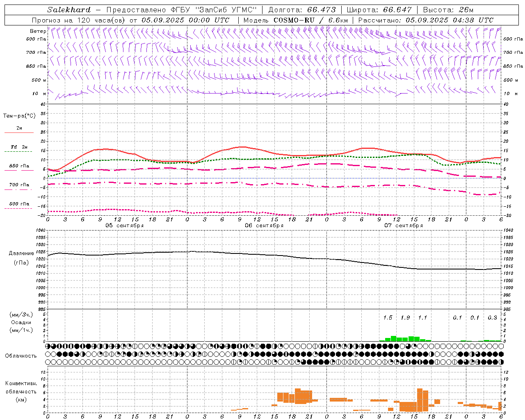Click the '700 гПа' dash-dot legend entry

(x=19, y=185)
